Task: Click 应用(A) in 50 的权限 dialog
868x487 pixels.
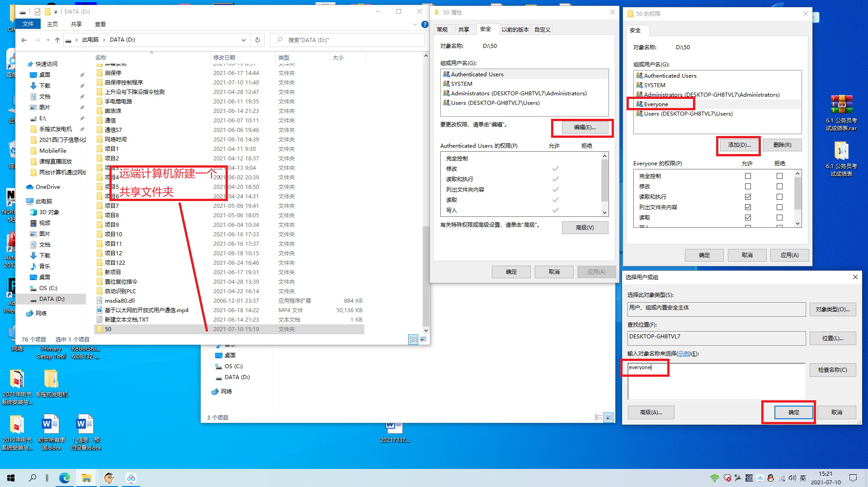Action: (789, 255)
